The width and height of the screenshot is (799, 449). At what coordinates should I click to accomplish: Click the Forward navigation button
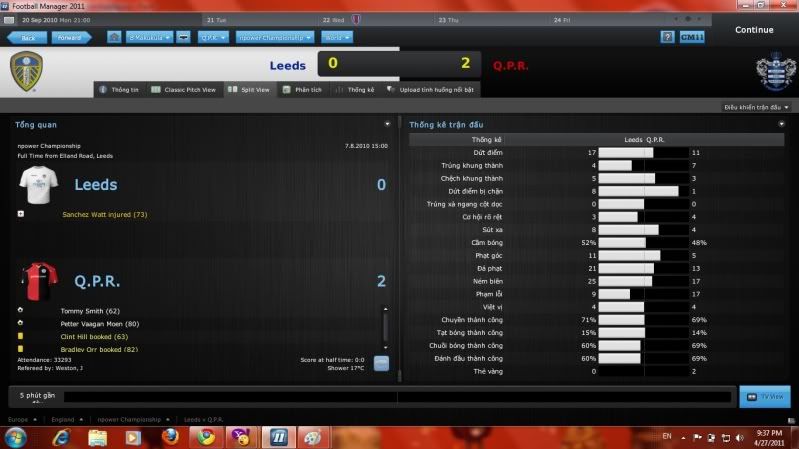(71, 38)
